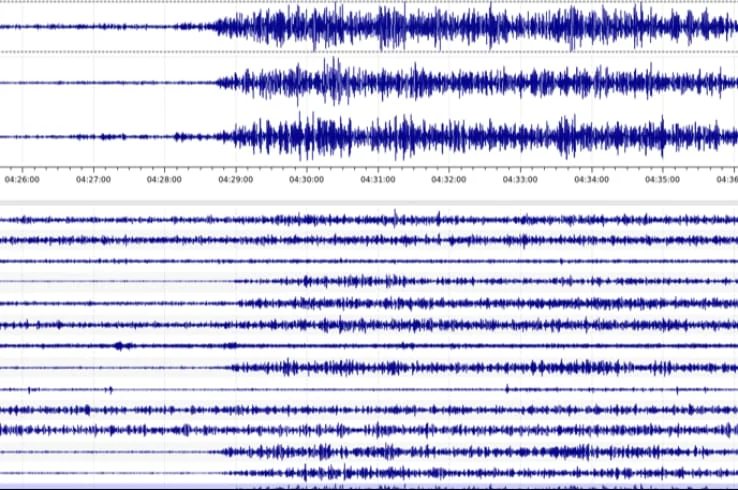Select the 04:30:00 time marker
The height and width of the screenshot is (490, 738).
click(306, 180)
